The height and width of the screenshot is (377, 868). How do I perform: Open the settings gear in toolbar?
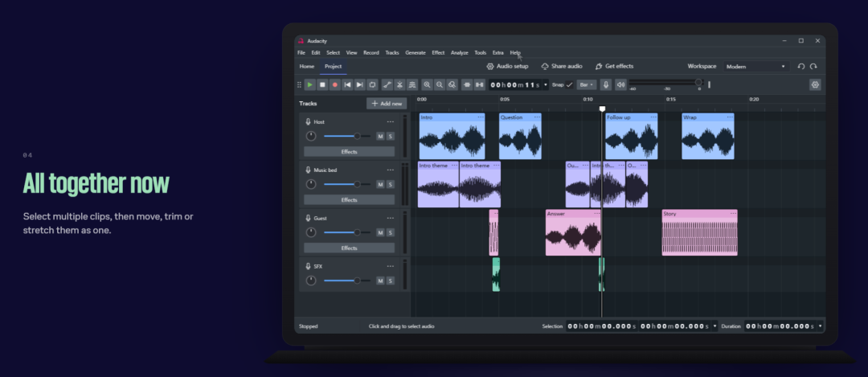(x=815, y=84)
